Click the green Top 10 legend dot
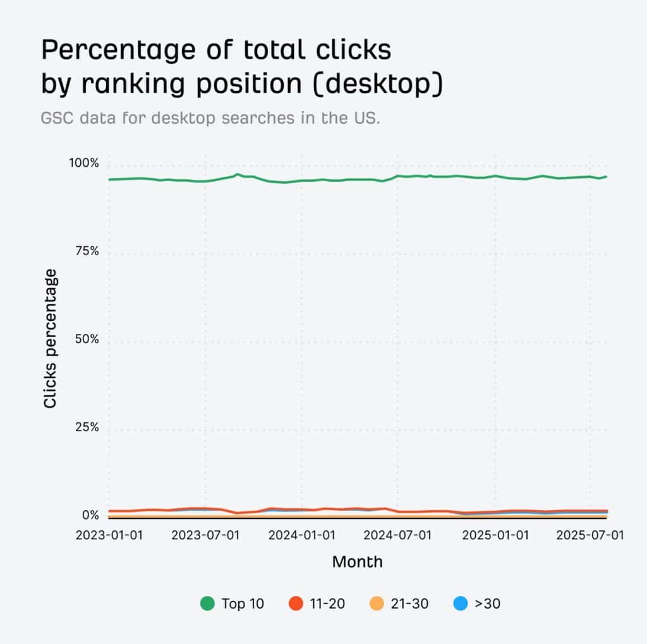This screenshot has width=647, height=644. [208, 604]
